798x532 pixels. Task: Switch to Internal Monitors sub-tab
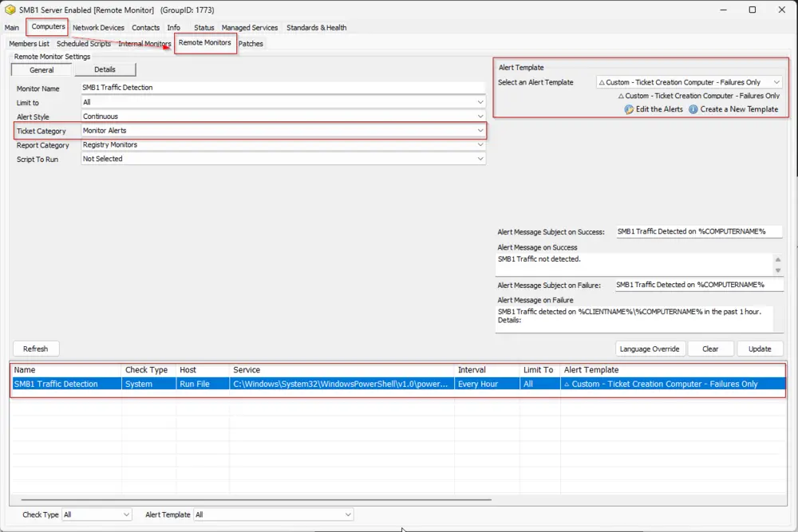144,44
